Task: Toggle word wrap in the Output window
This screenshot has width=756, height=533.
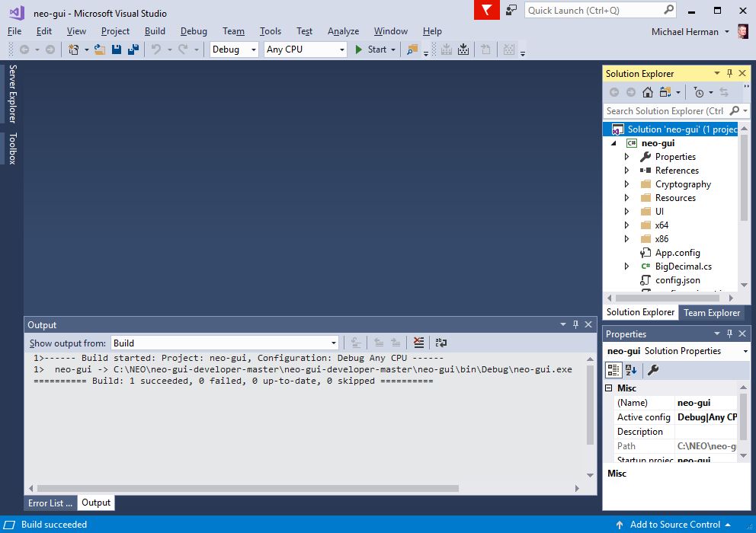Action: point(440,343)
